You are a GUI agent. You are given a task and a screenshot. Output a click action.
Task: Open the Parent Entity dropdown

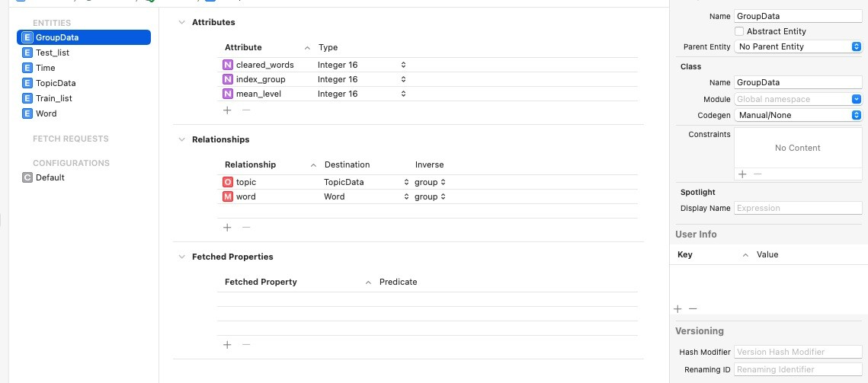798,46
